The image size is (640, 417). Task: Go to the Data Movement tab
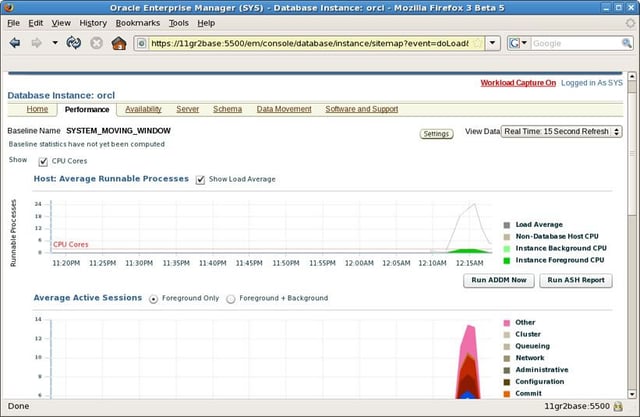point(284,109)
